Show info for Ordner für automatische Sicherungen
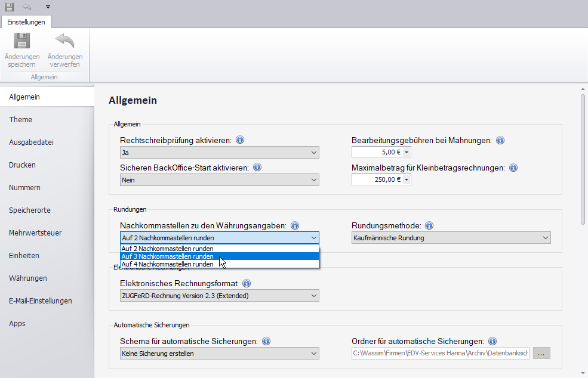 [492, 341]
